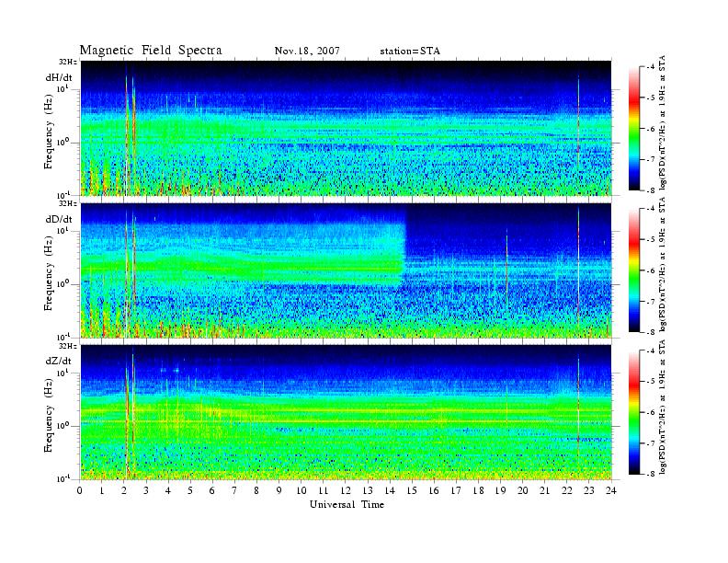Viewport: 728px width, 563px height.
Task: Click the 32Hz tick label of dZ/dt panel
Action: click(x=68, y=346)
